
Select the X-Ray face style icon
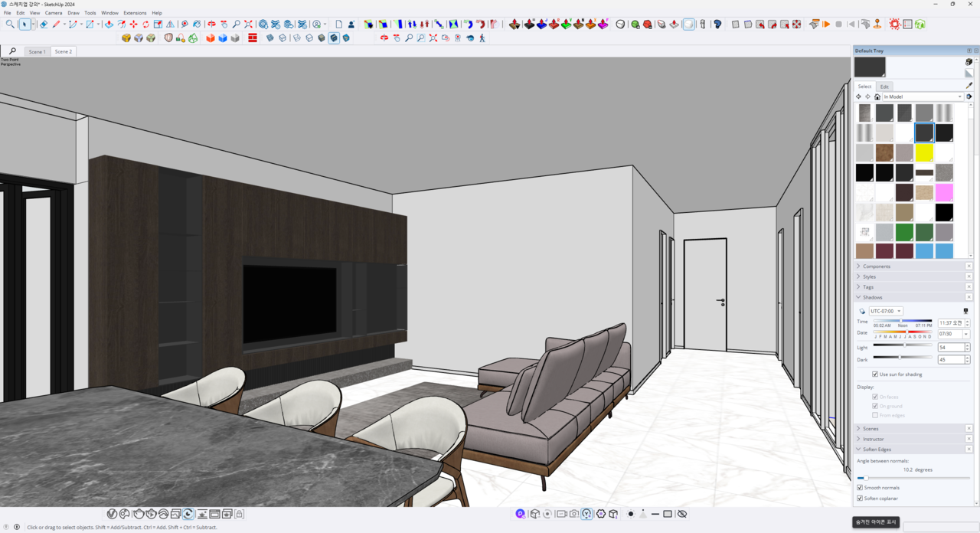pyautogui.click(x=269, y=38)
